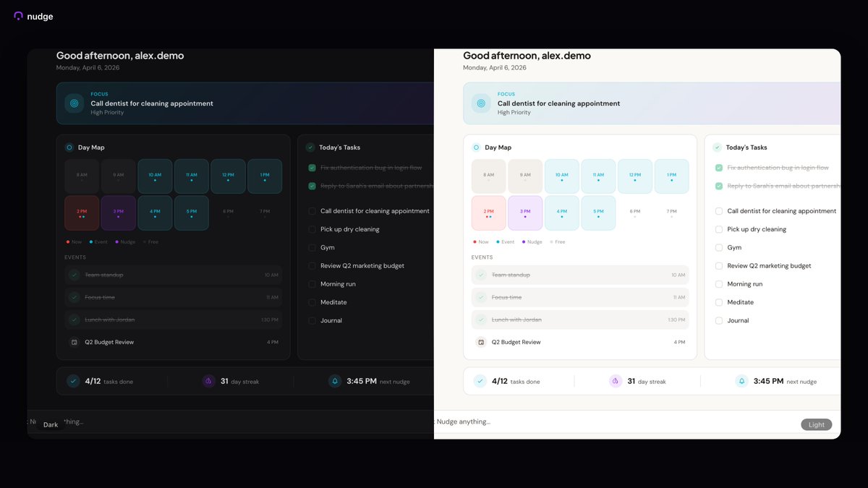Check Gym task in light panel

(x=719, y=247)
